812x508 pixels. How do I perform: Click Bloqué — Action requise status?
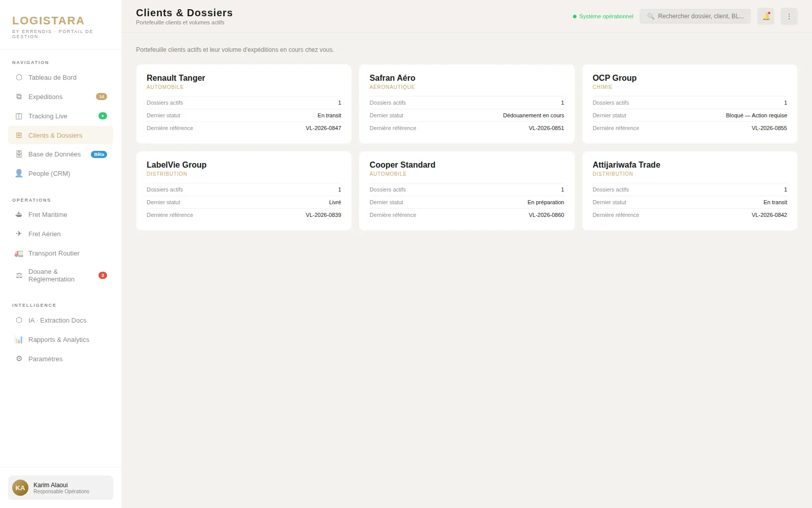[757, 116]
